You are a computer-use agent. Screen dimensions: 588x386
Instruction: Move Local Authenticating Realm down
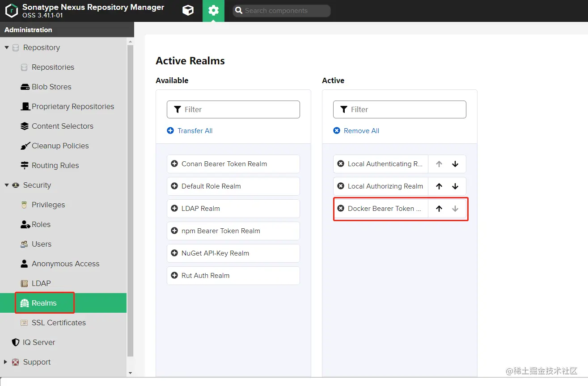(455, 164)
